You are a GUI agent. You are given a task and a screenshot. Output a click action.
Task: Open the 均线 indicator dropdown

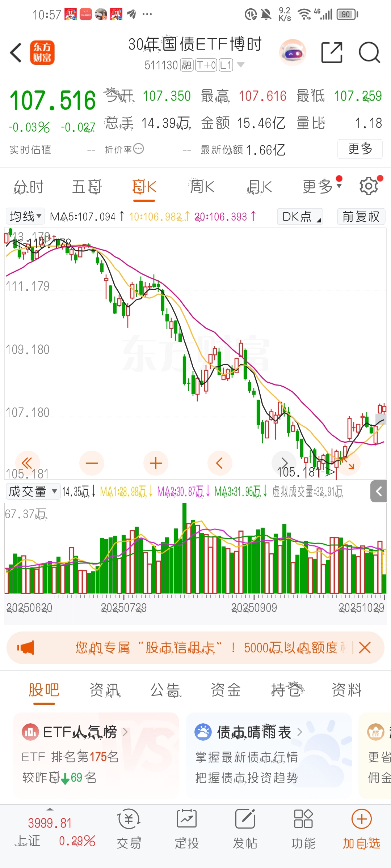pyautogui.click(x=25, y=216)
